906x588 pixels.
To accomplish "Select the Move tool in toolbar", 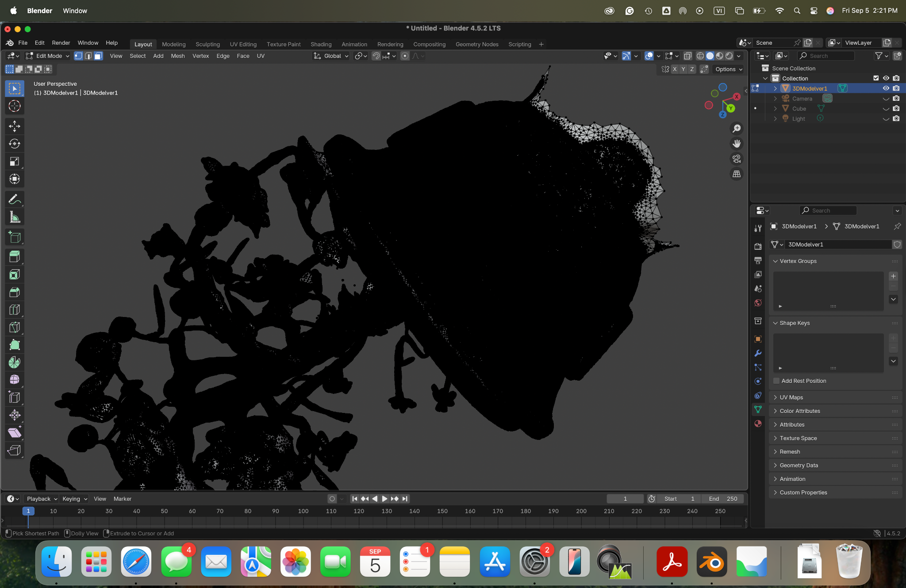I will 14,126.
